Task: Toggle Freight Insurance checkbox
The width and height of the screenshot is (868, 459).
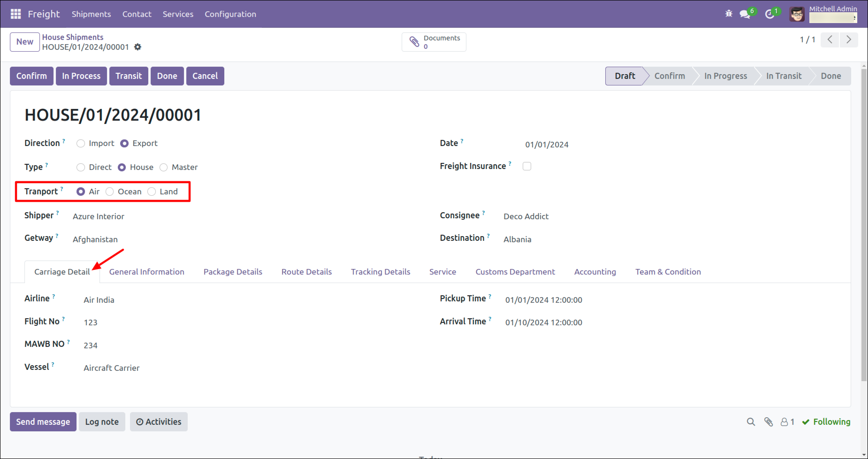Action: 527,166
